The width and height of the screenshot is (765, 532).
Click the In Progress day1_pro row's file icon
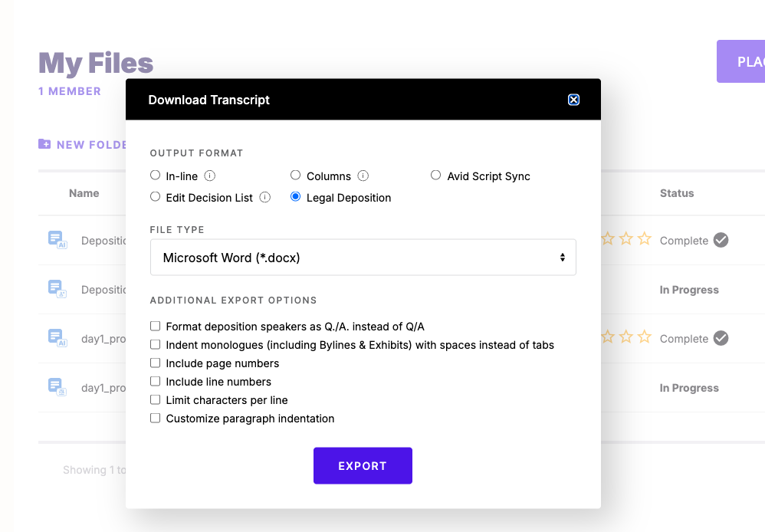coord(57,387)
